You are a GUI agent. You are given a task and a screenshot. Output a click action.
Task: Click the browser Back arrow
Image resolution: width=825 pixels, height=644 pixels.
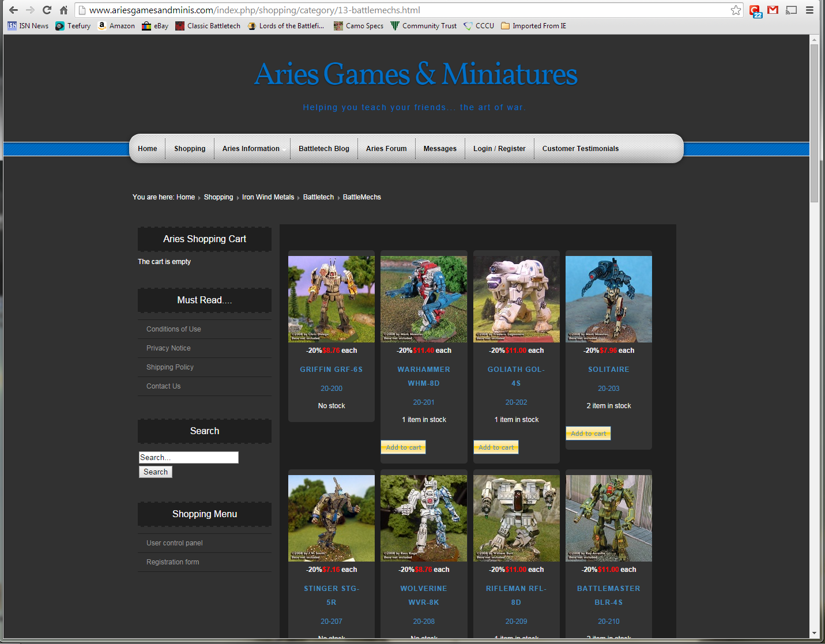click(x=13, y=10)
